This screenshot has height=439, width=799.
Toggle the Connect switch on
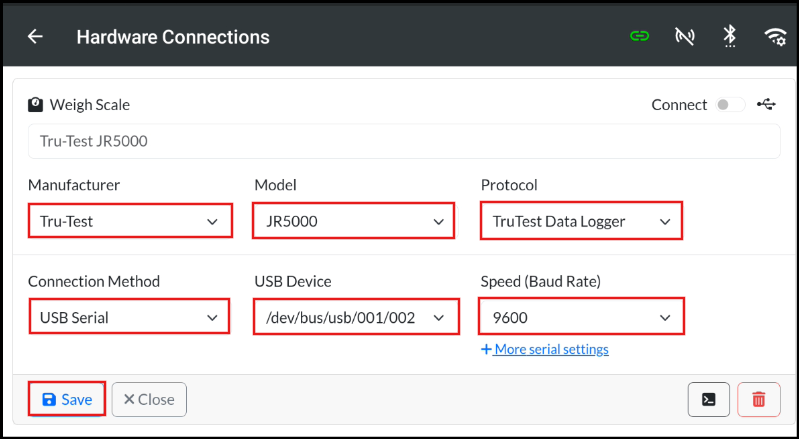tap(730, 105)
